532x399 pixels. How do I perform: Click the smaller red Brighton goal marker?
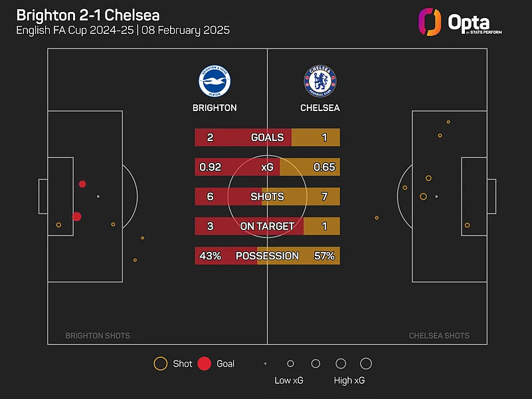(82, 184)
